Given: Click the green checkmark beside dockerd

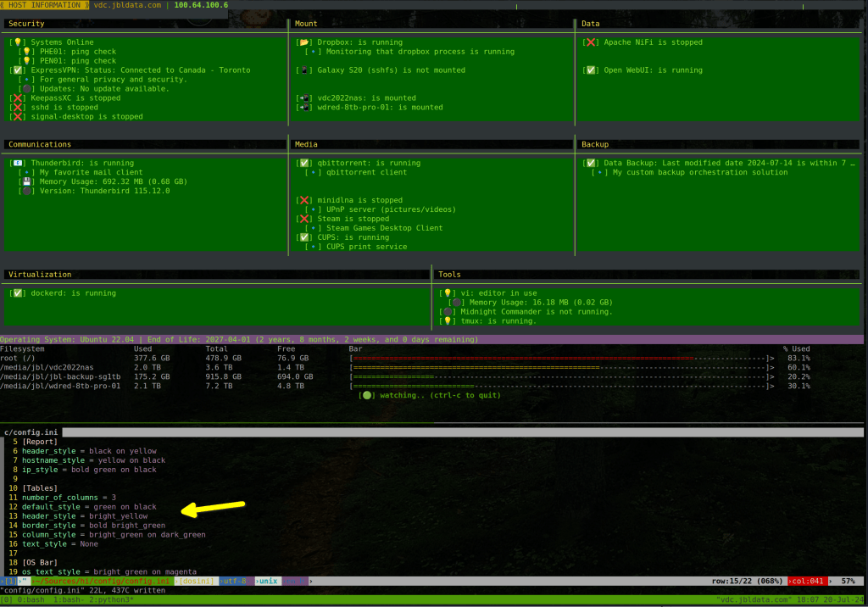Looking at the screenshot, I should [x=17, y=293].
